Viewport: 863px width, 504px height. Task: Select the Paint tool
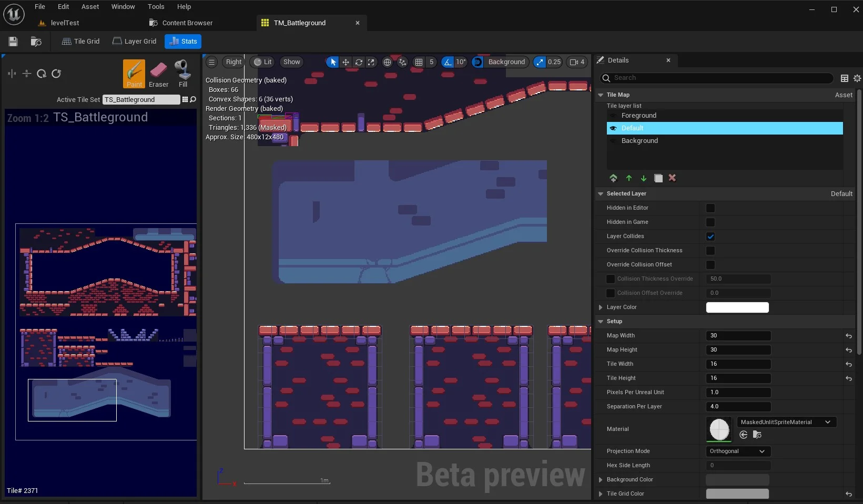[x=134, y=74]
